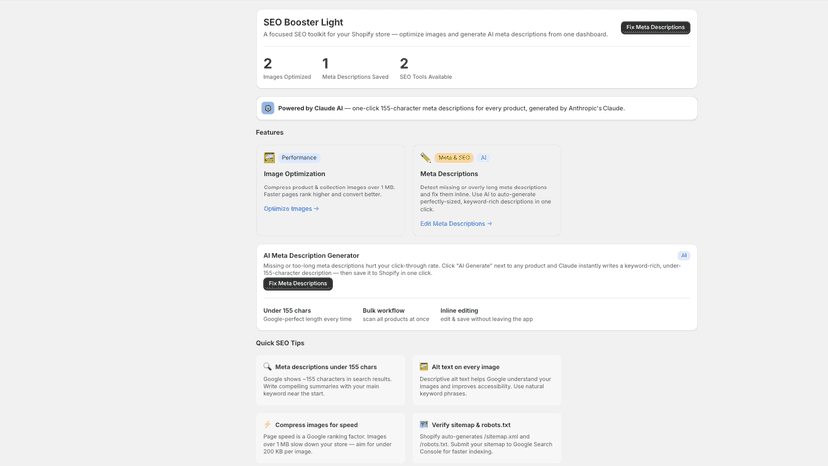The height and width of the screenshot is (466, 828).
Task: Click the magnifier icon beside Meta descriptions tip
Action: [267, 366]
